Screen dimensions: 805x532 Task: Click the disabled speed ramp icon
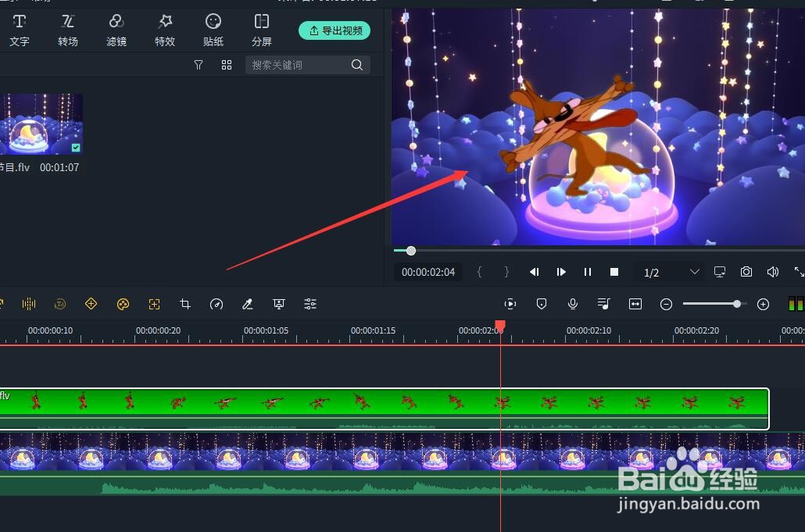tap(60, 304)
